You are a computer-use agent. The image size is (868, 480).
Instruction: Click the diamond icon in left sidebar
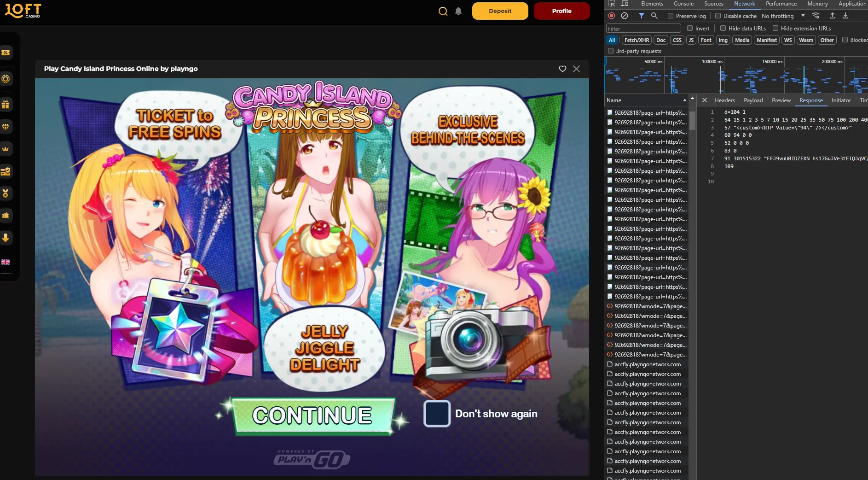click(x=6, y=126)
